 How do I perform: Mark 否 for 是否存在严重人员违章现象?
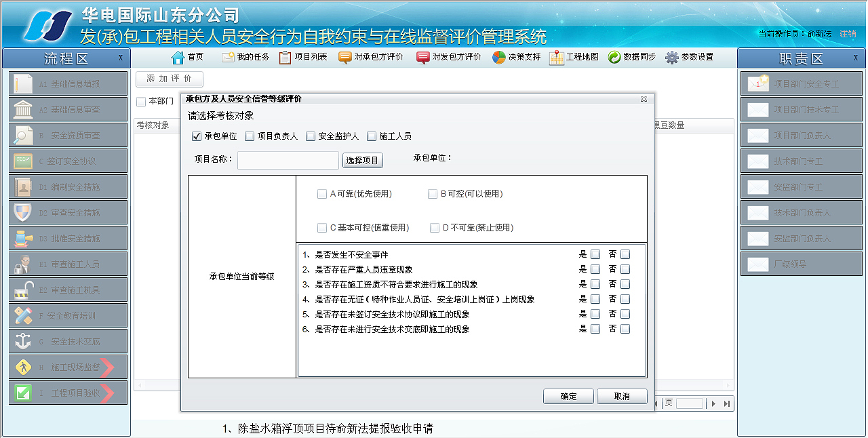pyautogui.click(x=625, y=269)
